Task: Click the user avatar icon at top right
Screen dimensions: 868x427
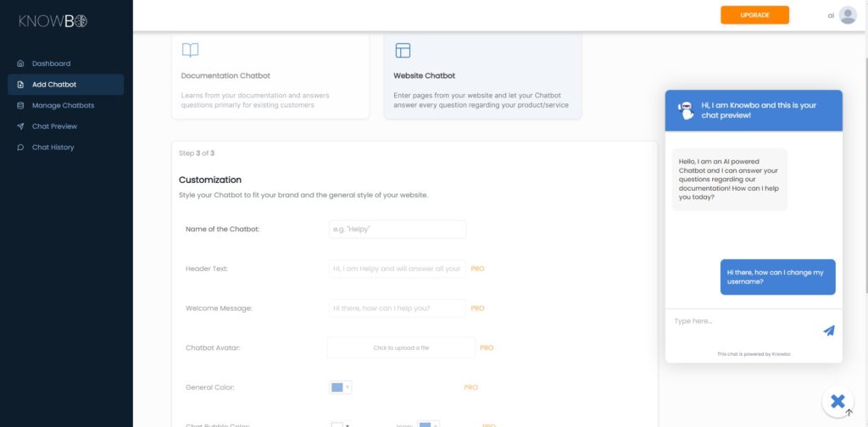Action: pos(848,15)
